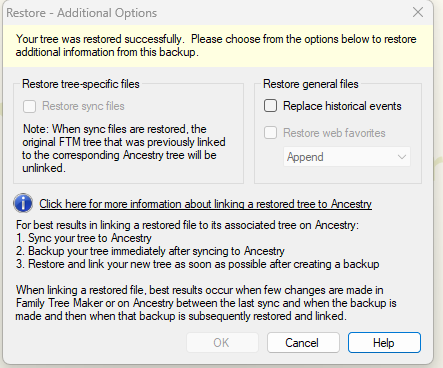Close the Restore Additional Options dialog

tap(418, 12)
